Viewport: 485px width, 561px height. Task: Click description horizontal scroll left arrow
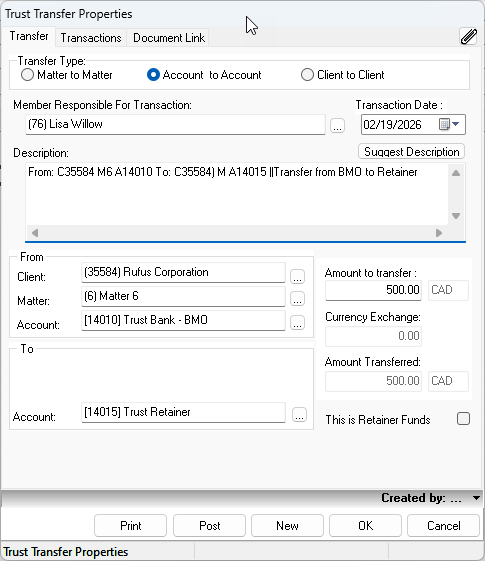pos(35,233)
